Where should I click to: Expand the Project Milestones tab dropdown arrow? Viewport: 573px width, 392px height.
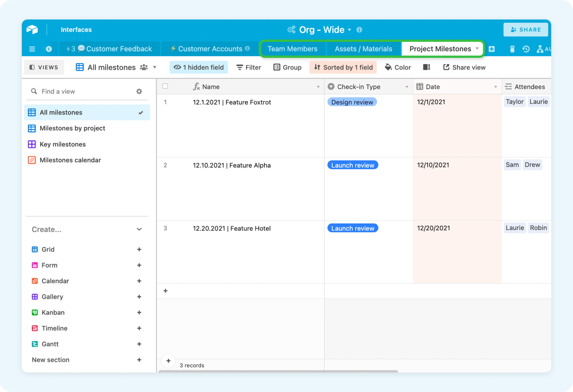click(477, 49)
